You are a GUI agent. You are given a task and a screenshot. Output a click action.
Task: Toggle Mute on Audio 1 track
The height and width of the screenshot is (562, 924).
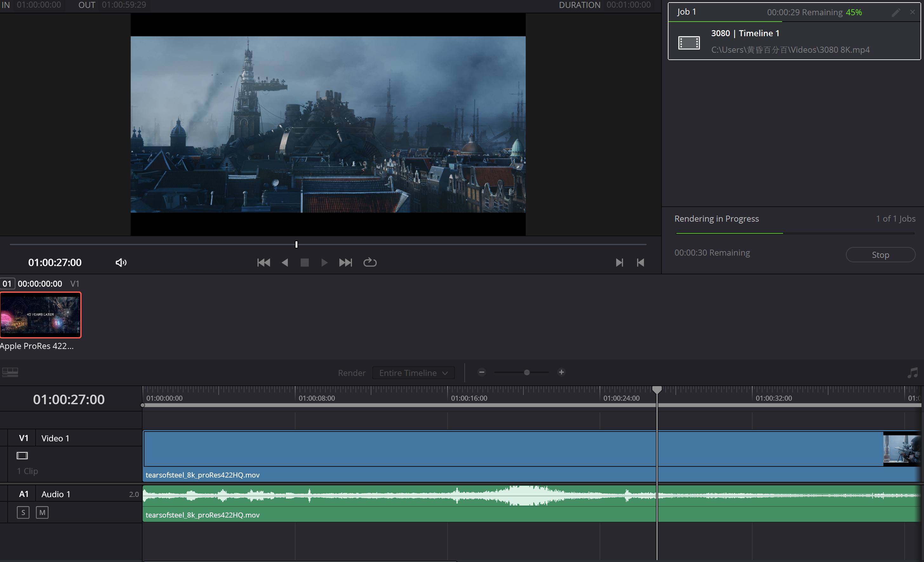point(42,512)
